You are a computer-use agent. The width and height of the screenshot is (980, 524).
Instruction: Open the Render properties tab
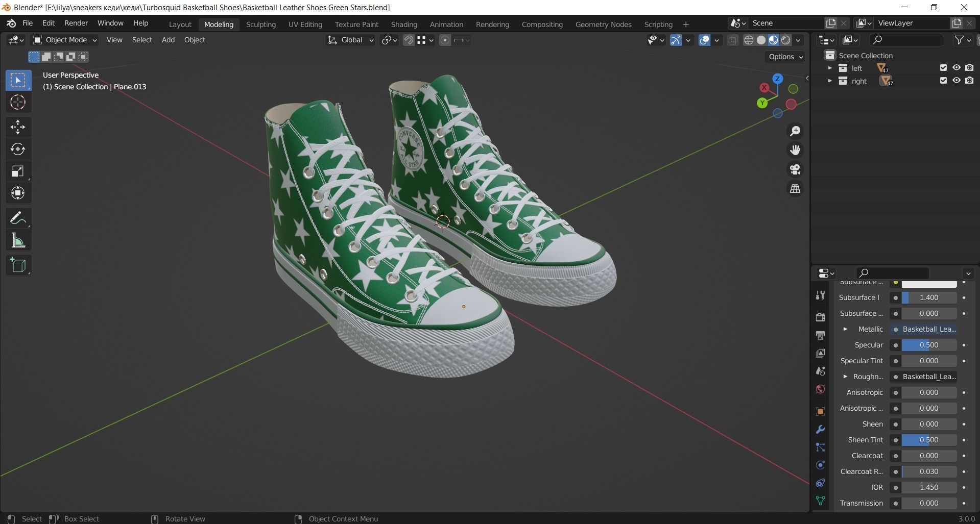(x=820, y=317)
